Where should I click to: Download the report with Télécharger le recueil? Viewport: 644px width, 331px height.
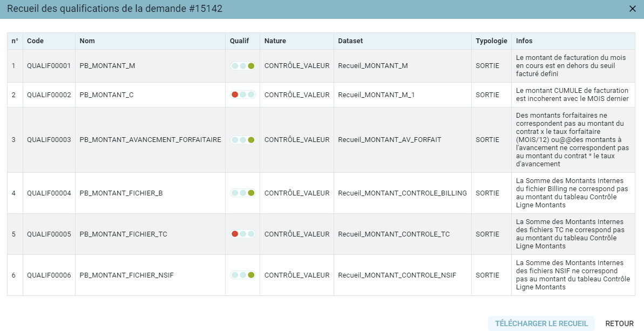click(x=541, y=323)
